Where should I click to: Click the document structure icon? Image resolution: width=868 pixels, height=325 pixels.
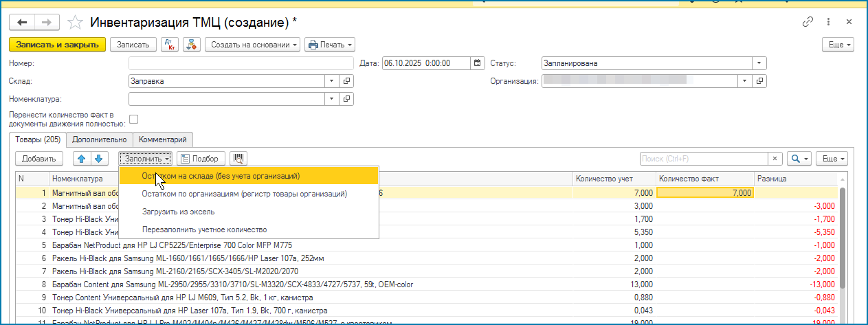click(191, 45)
